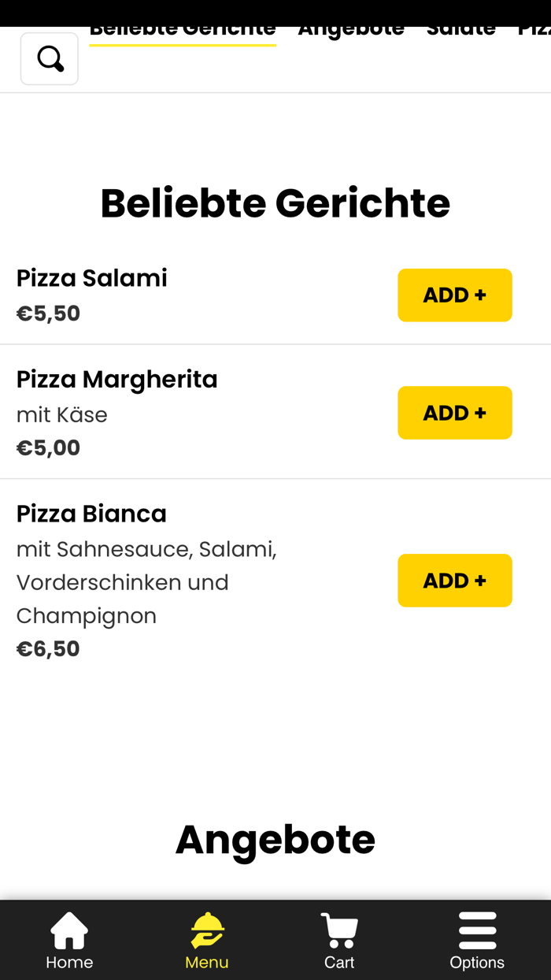Open Options via the hamburger icon
The height and width of the screenshot is (980, 551).
tap(477, 941)
